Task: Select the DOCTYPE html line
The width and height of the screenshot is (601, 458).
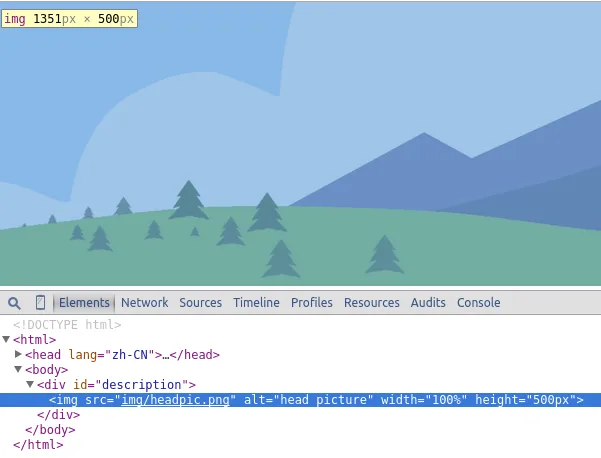Action: click(x=67, y=325)
